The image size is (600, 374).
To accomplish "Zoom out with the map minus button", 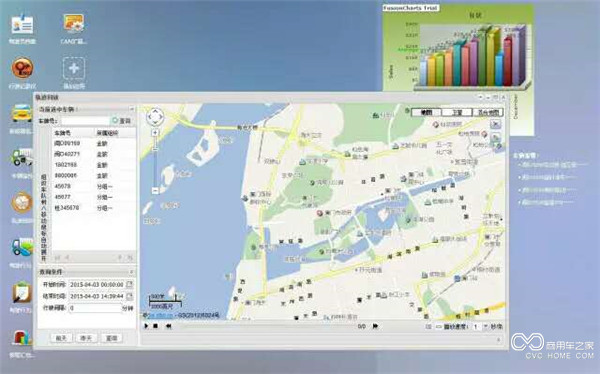I will 155,190.
